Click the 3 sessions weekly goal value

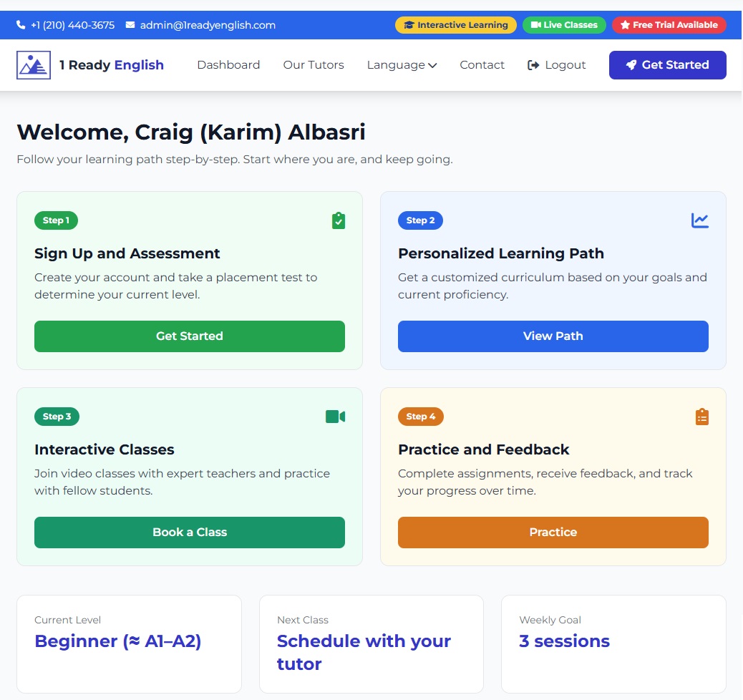[x=564, y=641]
